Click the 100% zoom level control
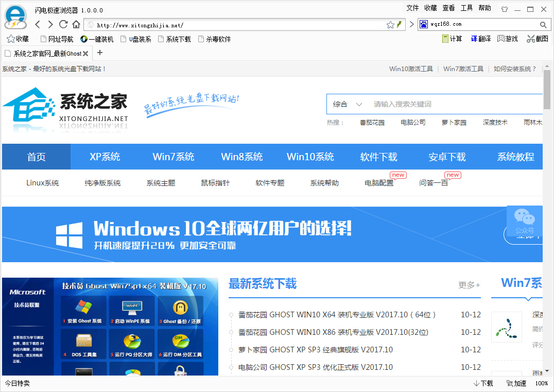Screen dimensions: 554x392 (x=541, y=383)
